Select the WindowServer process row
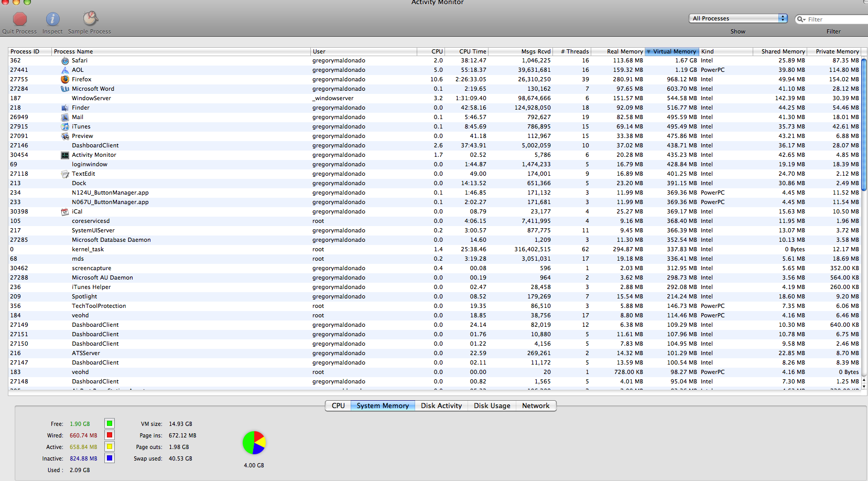 coord(435,99)
